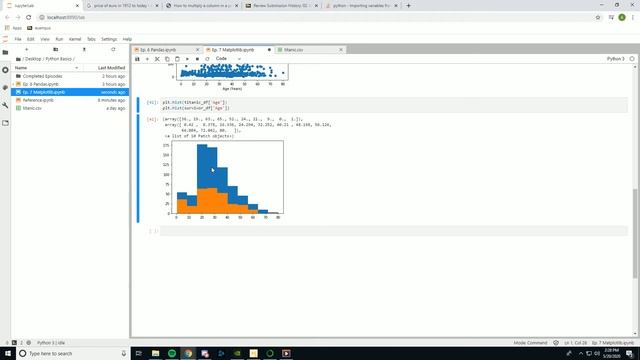Open the Settings menu
The image size is (640, 360).
(x=109, y=39)
